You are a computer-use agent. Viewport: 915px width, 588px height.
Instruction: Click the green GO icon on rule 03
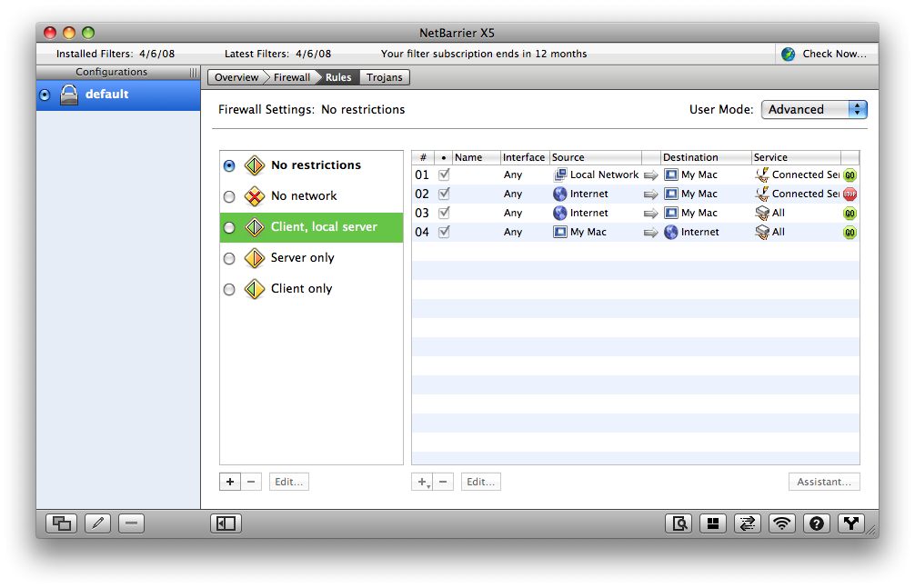pos(850,214)
